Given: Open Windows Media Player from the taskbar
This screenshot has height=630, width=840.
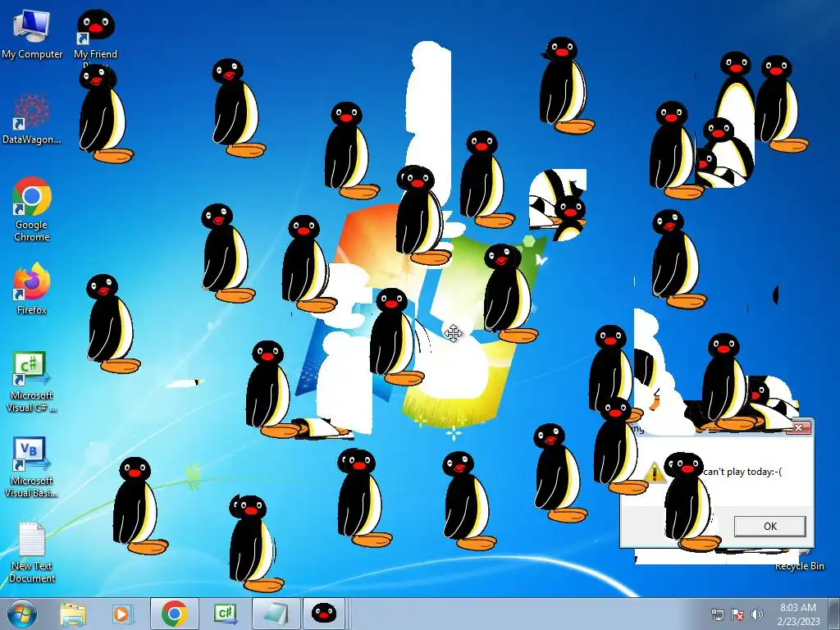Looking at the screenshot, I should [121, 614].
